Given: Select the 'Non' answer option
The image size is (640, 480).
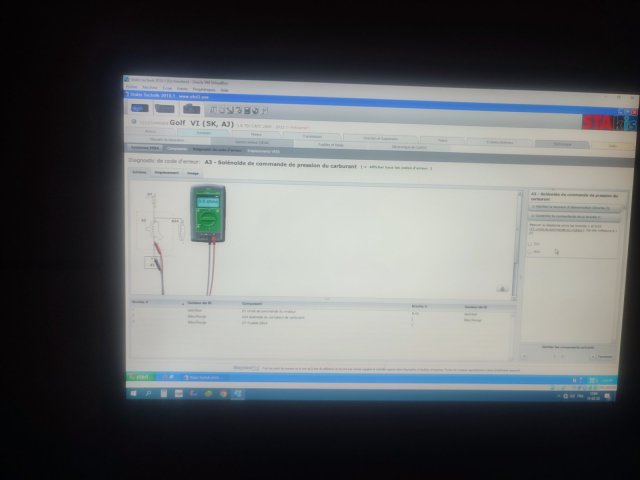Looking at the screenshot, I should coord(530,251).
